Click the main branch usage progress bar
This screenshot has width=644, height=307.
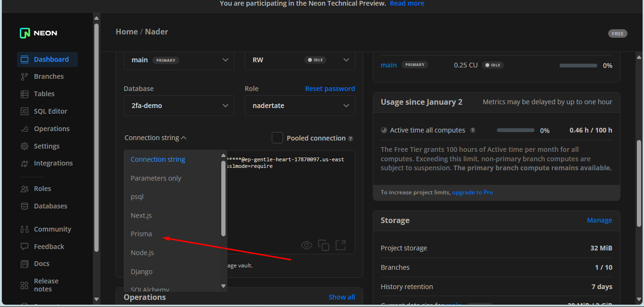(578, 66)
